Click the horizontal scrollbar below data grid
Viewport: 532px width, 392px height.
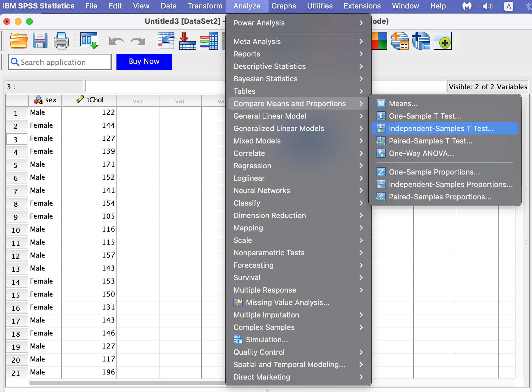[x=127, y=383]
